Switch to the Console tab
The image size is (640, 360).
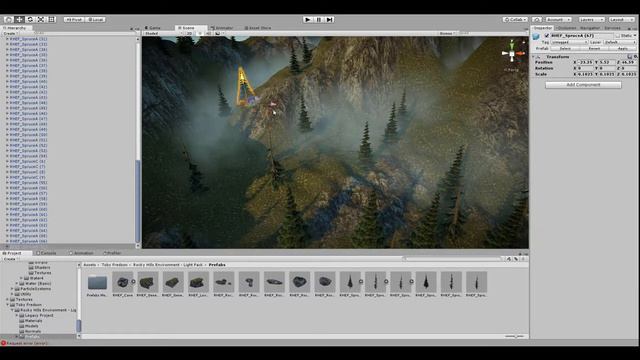pyautogui.click(x=47, y=253)
